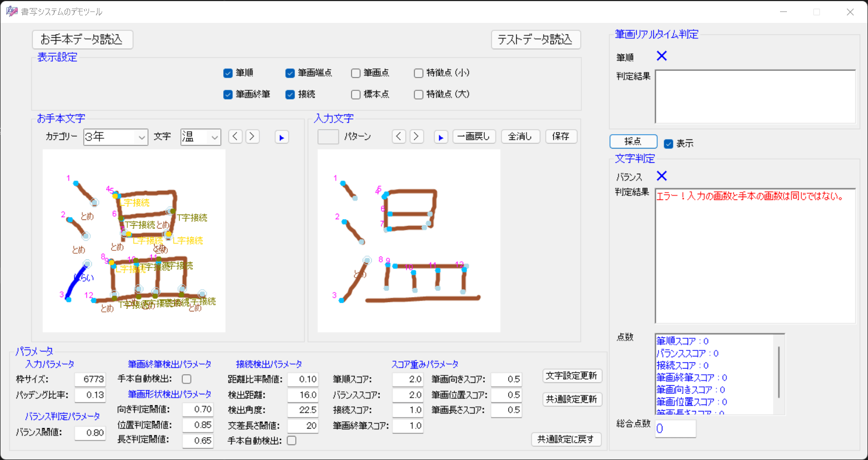The height and width of the screenshot is (460, 868).
Task: Click the red error message in 判定結果
Action: tap(750, 196)
